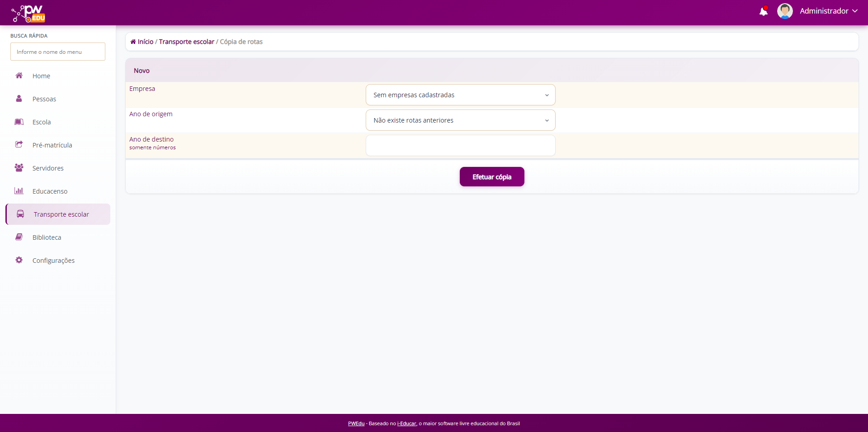Click the Escola book icon
Screen dimensions: 868x432
coord(19,122)
